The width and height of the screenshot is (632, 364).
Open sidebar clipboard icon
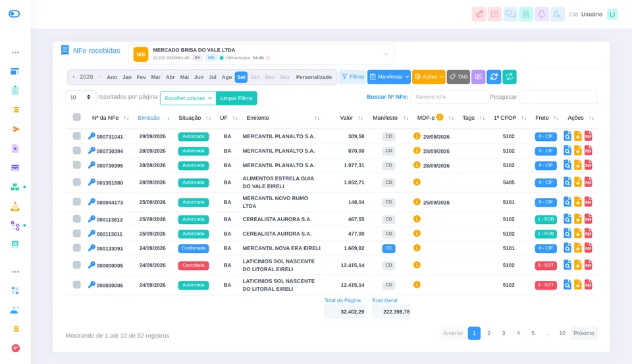[x=15, y=90]
